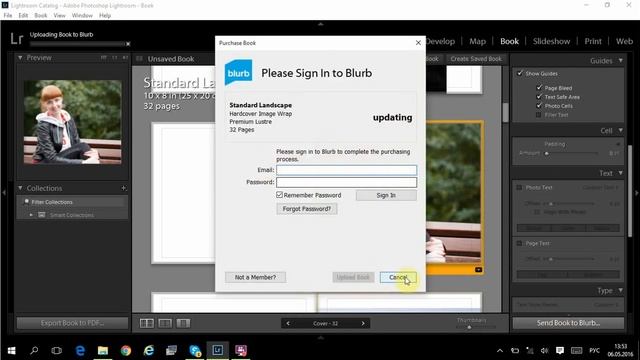Expand Smart Collections tree item
Screen dimensions: 640x360
31,215
